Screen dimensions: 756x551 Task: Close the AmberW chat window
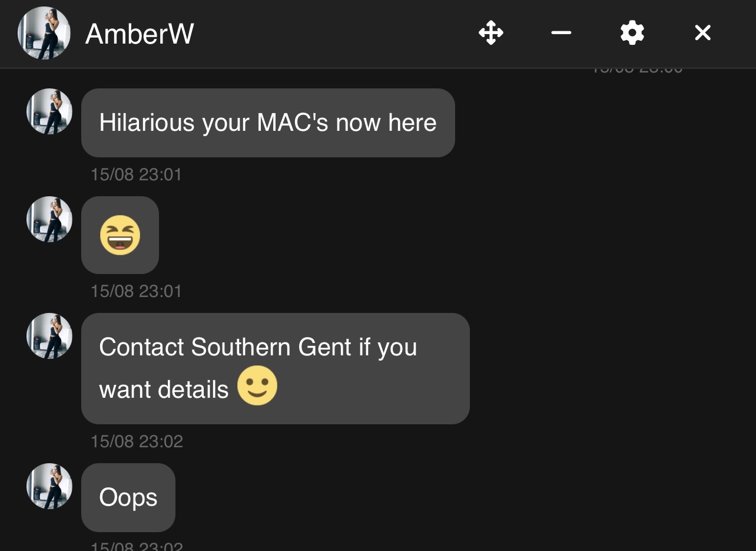pyautogui.click(x=702, y=33)
